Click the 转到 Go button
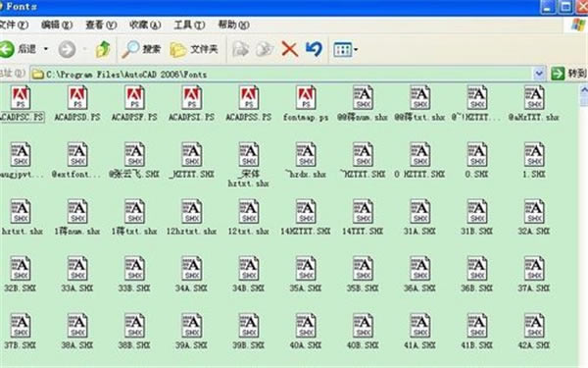588x368 pixels. [568, 74]
